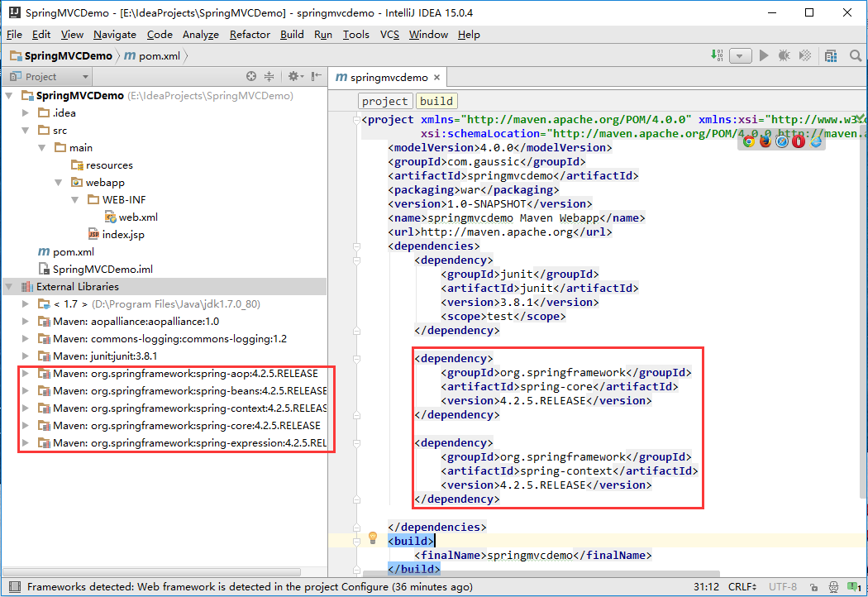The width and height of the screenshot is (868, 597).
Task: Open the Navigate menu
Action: pos(115,35)
